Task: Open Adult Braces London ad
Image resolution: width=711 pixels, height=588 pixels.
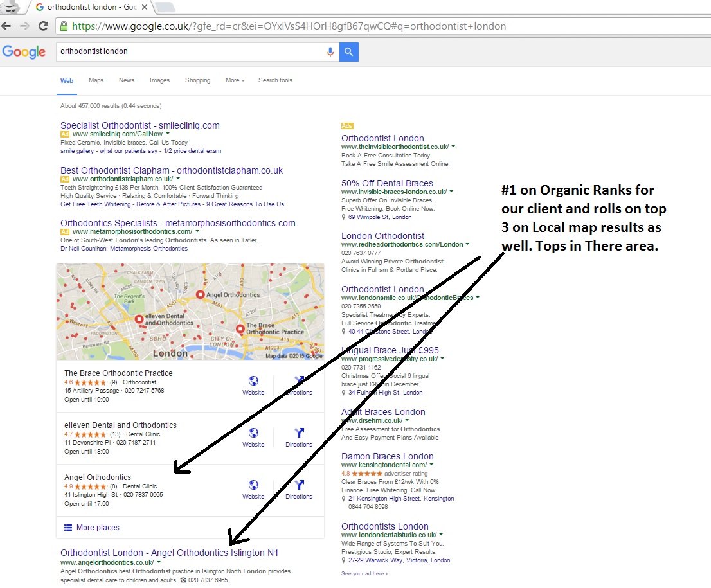Action: [x=383, y=412]
